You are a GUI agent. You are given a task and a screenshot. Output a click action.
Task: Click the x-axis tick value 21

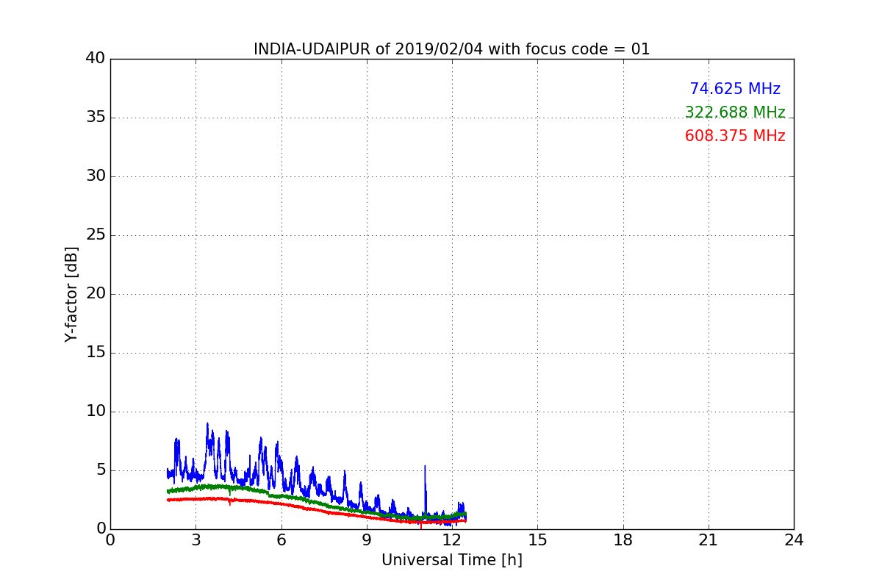[x=709, y=539]
